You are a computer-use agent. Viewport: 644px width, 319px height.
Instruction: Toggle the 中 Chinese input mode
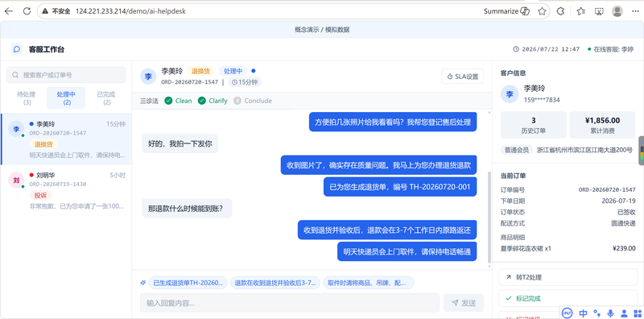click(583, 313)
